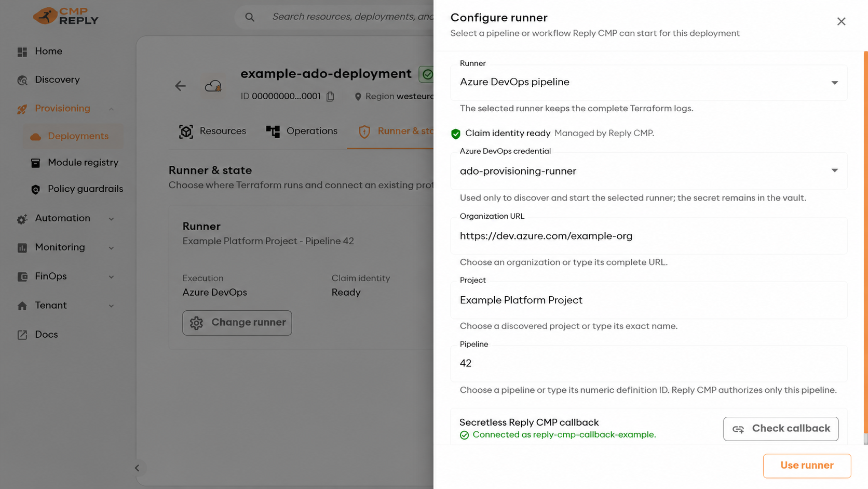Viewport: 868px width, 489px height.
Task: Click the Tenant house icon
Action: click(x=22, y=306)
